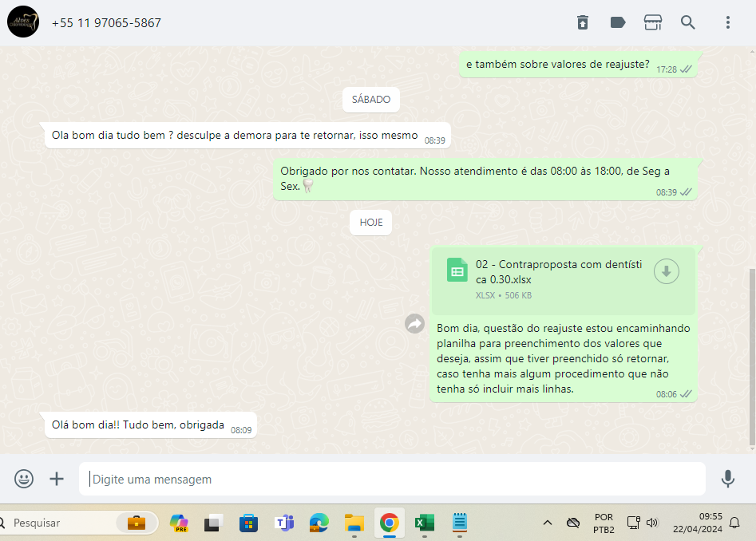Image resolution: width=756 pixels, height=541 pixels.
Task: Download the Contraproposta xlsx attachment
Action: [x=667, y=271]
